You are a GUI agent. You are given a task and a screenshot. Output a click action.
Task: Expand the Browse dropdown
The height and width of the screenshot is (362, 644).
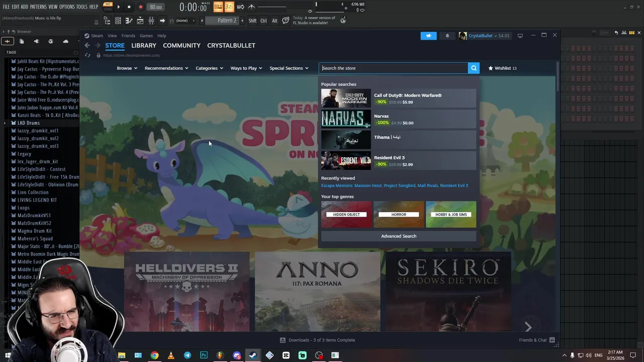coord(127,68)
